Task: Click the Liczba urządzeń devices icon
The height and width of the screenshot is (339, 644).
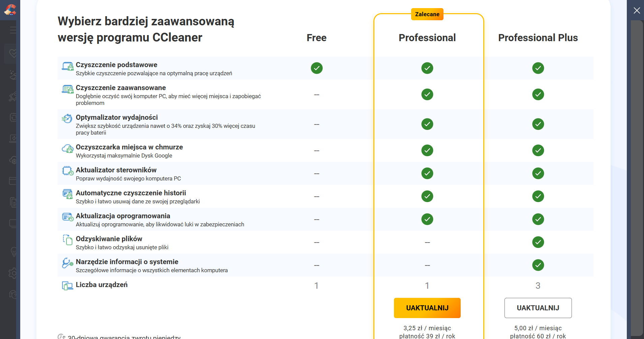Action: pyautogui.click(x=67, y=286)
